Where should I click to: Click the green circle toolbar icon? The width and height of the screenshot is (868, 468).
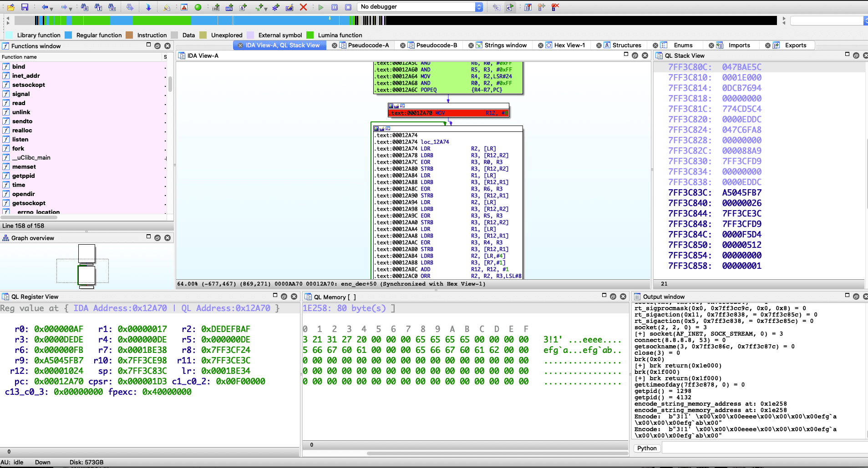click(x=198, y=7)
